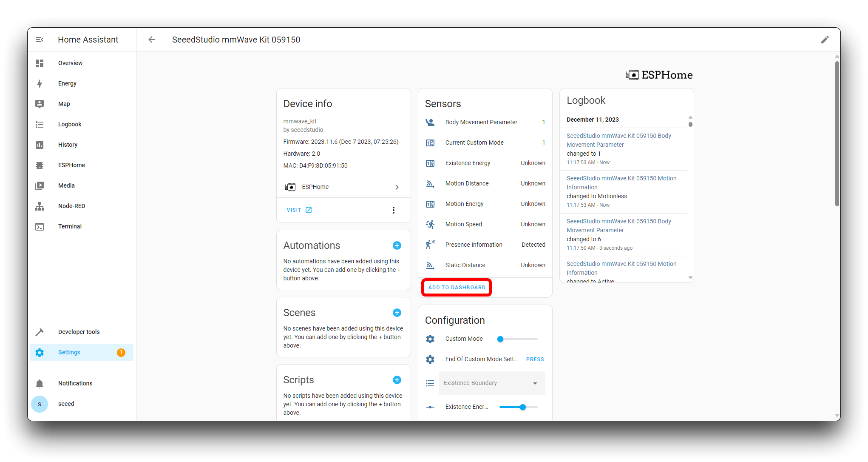Click the ESPHome integration icon

coord(290,187)
